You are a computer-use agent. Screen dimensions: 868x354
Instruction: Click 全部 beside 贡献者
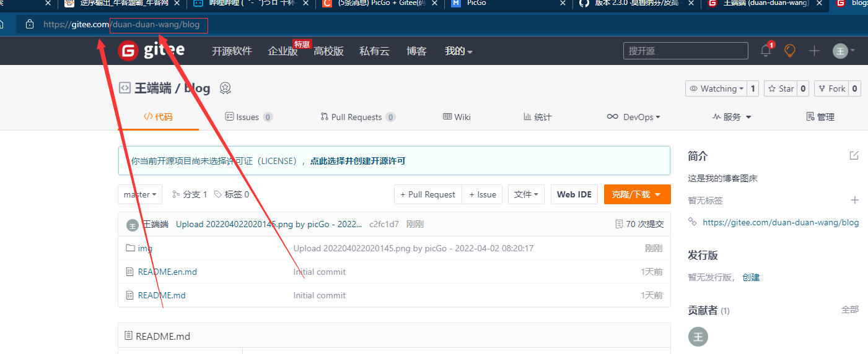(850, 309)
